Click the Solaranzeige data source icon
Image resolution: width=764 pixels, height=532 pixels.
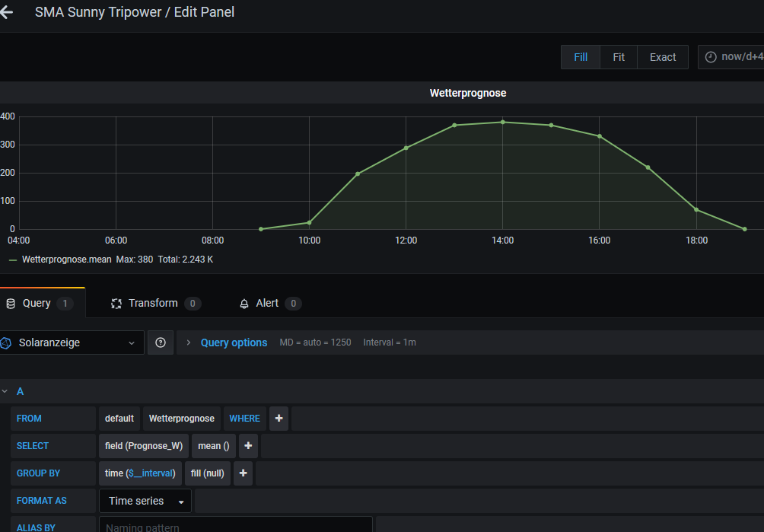coord(6,343)
